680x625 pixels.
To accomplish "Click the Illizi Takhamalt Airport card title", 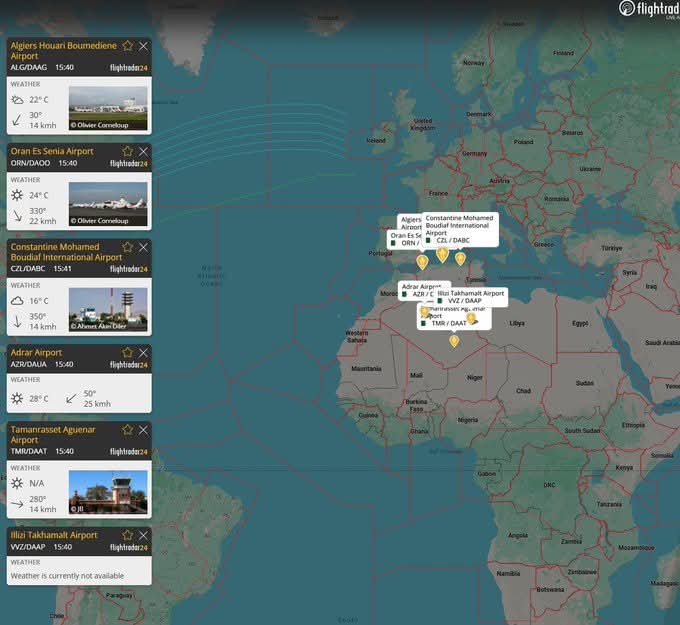I will (x=54, y=535).
